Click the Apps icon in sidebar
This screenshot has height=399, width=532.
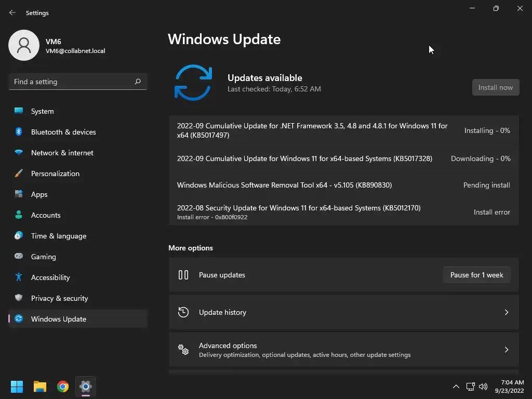pos(19,194)
